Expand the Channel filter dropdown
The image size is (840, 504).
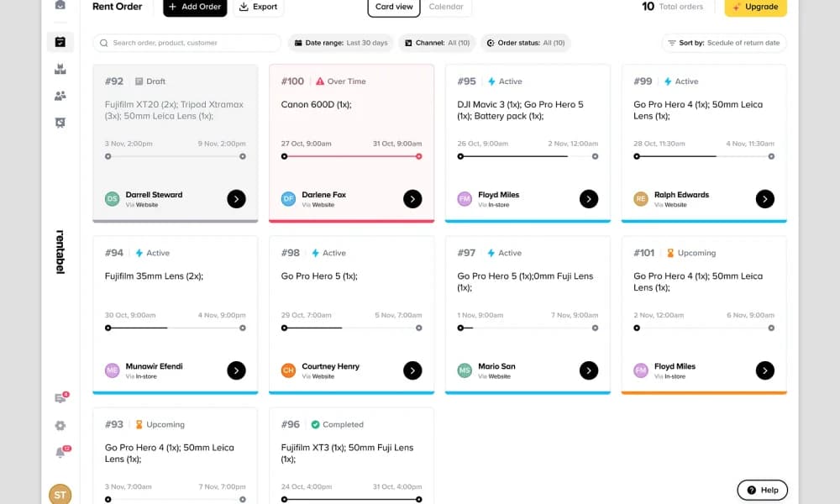click(437, 43)
